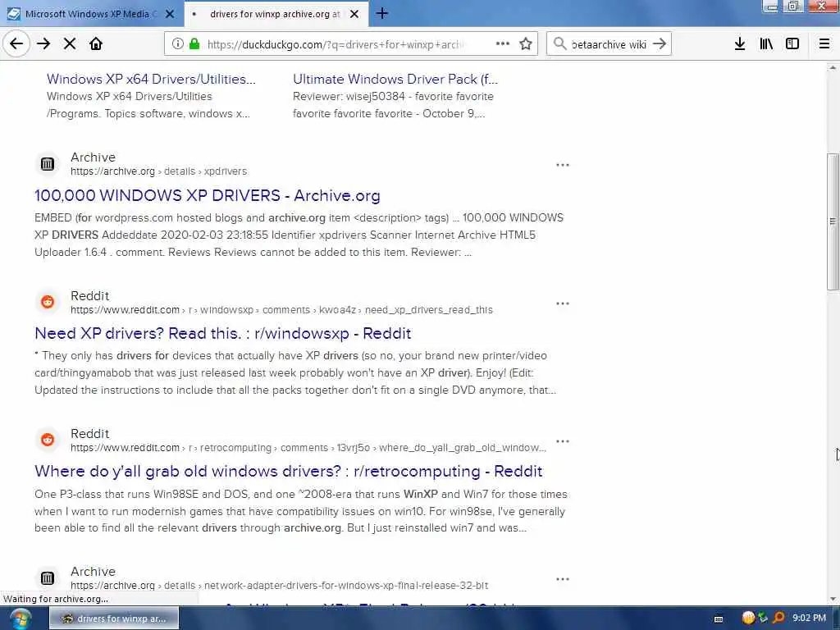This screenshot has height=630, width=840.
Task: Click the green secure connection padlock
Action: (194, 44)
